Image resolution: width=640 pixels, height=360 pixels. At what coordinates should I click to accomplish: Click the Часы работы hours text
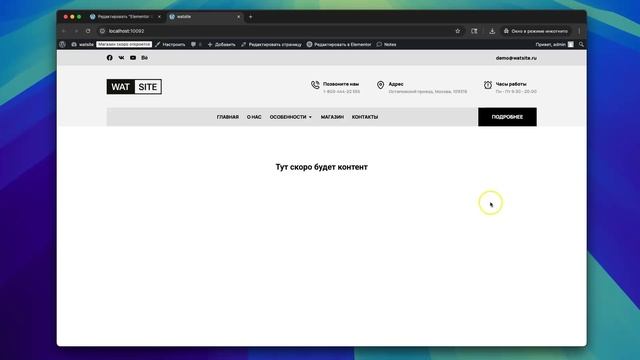pos(516,92)
